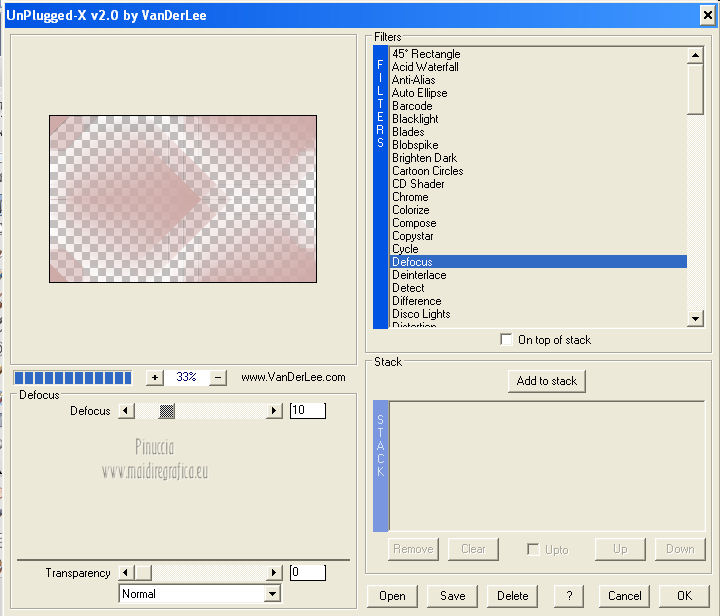
Task: Zoom out preview with minus button
Action: pyautogui.click(x=218, y=377)
